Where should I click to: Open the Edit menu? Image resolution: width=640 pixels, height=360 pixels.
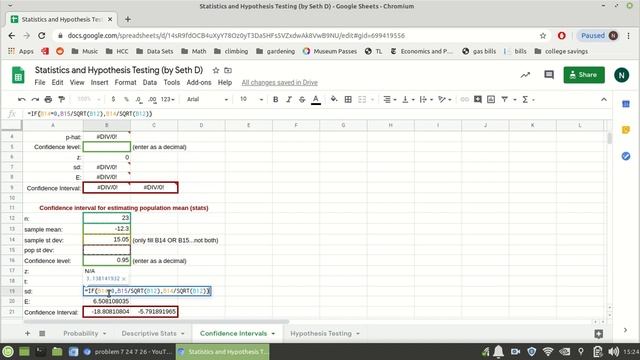57,82
